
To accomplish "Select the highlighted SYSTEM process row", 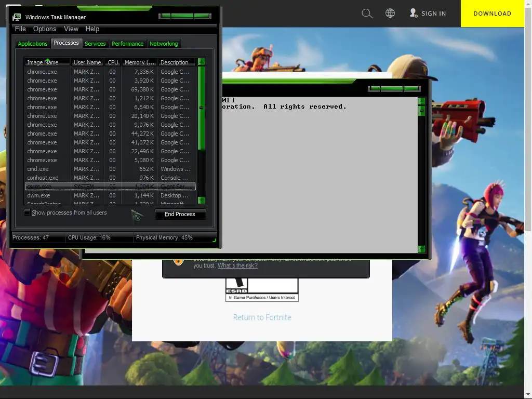I will pos(110,187).
